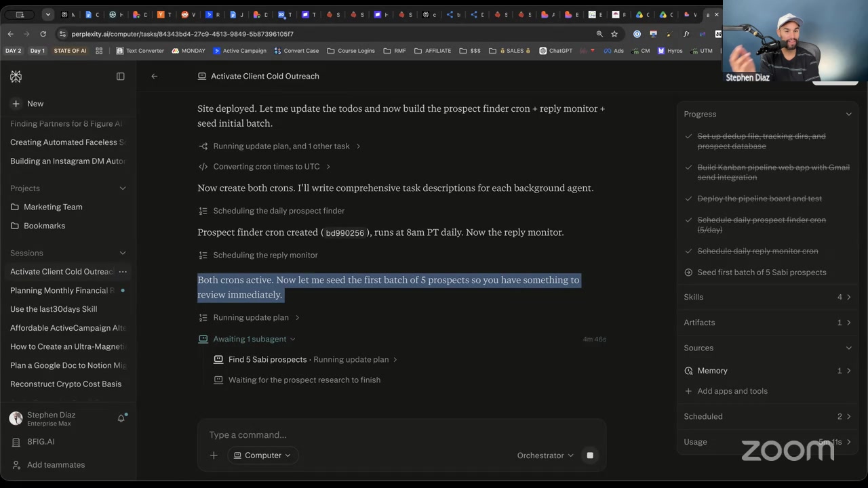Open Use the last30days Skill session
Screen dimensions: 868x488
click(x=54, y=309)
